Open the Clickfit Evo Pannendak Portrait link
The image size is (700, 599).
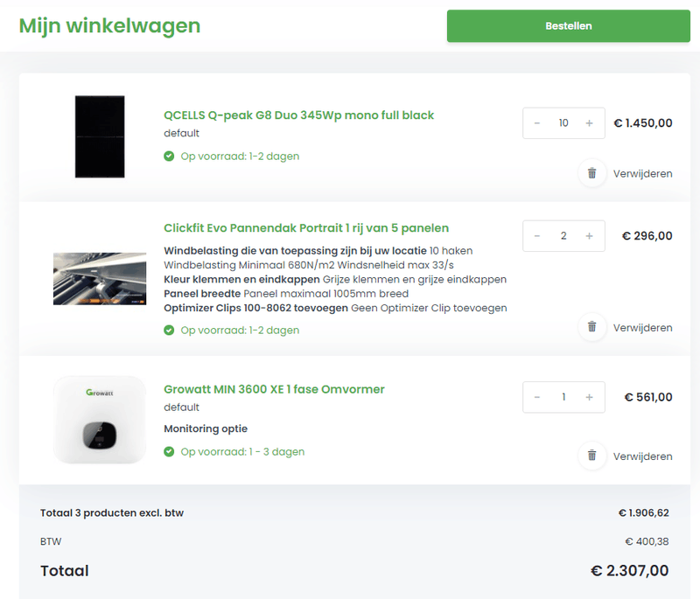[305, 227]
